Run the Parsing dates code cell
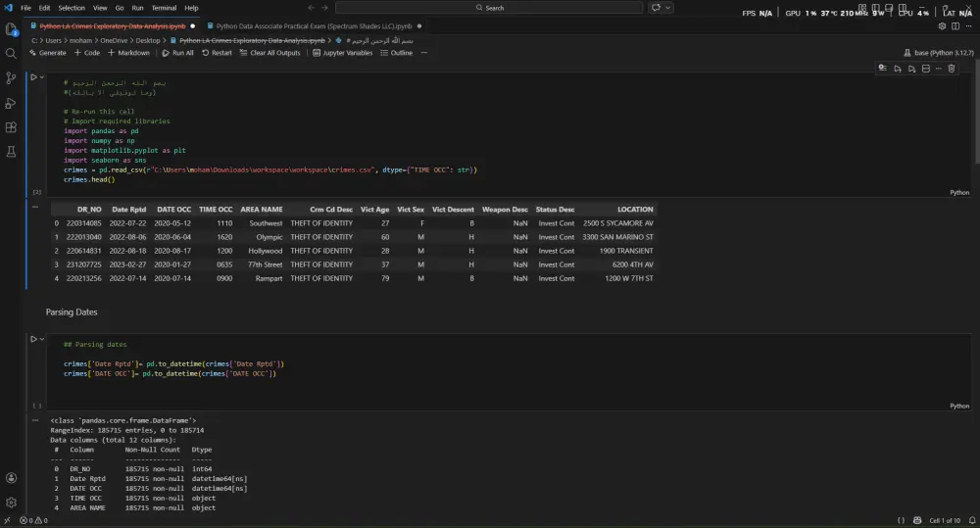 click(x=33, y=339)
